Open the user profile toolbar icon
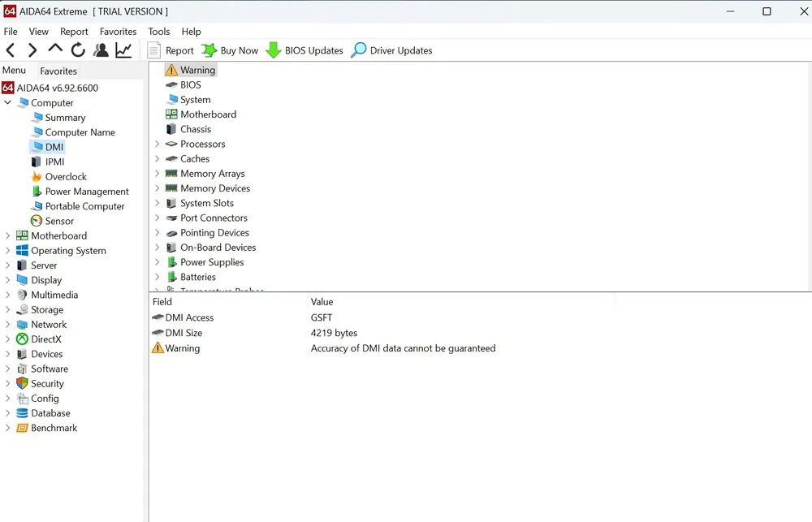812x522 pixels. (x=101, y=50)
